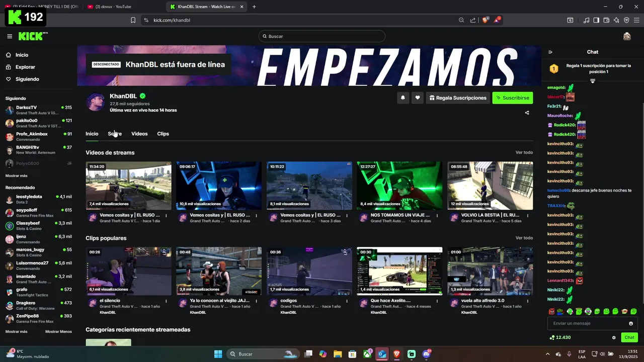Toggle the Brave sidebar panel icon

pyautogui.click(x=596, y=20)
